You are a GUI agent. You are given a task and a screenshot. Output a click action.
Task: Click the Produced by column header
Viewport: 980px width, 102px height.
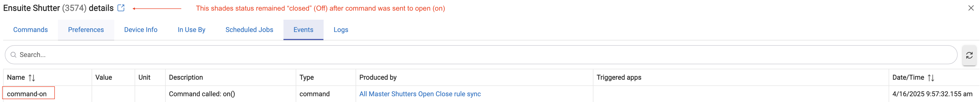[378, 77]
